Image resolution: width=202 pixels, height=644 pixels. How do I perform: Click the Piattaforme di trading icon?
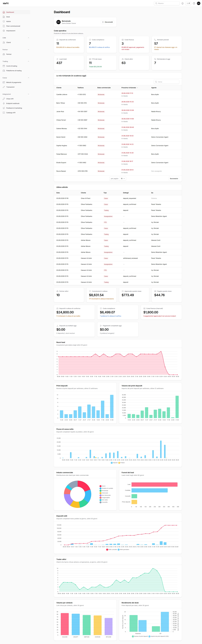pyautogui.click(x=4, y=71)
